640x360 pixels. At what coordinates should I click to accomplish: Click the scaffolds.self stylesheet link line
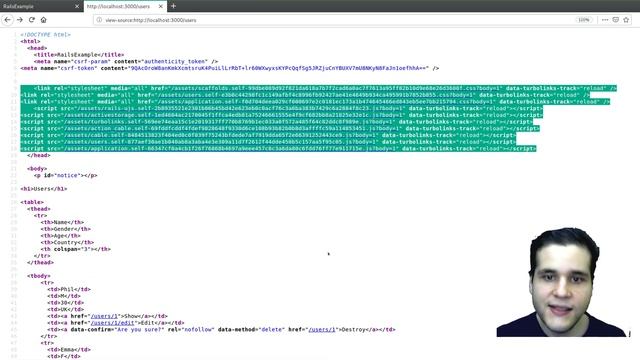(x=325, y=88)
